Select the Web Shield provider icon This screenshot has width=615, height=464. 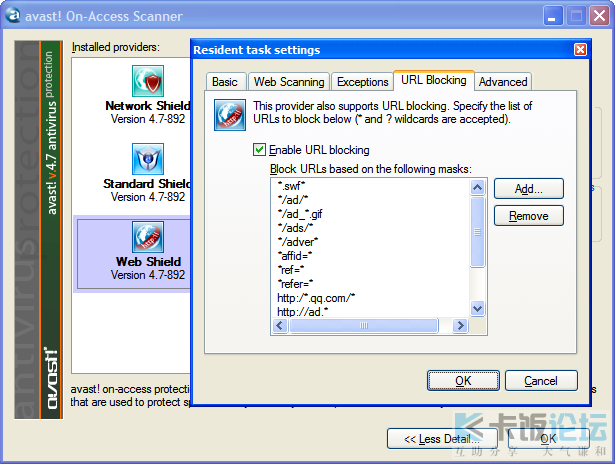coord(148,237)
